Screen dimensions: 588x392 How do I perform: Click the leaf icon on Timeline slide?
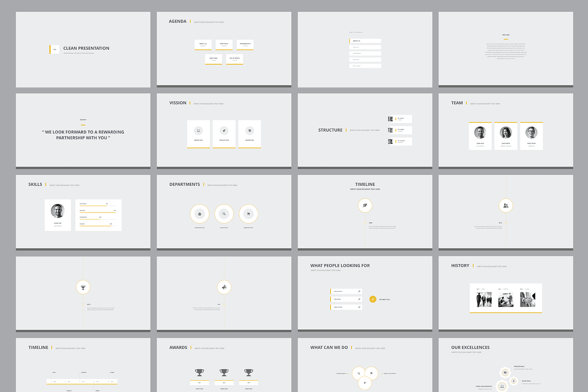(x=365, y=206)
